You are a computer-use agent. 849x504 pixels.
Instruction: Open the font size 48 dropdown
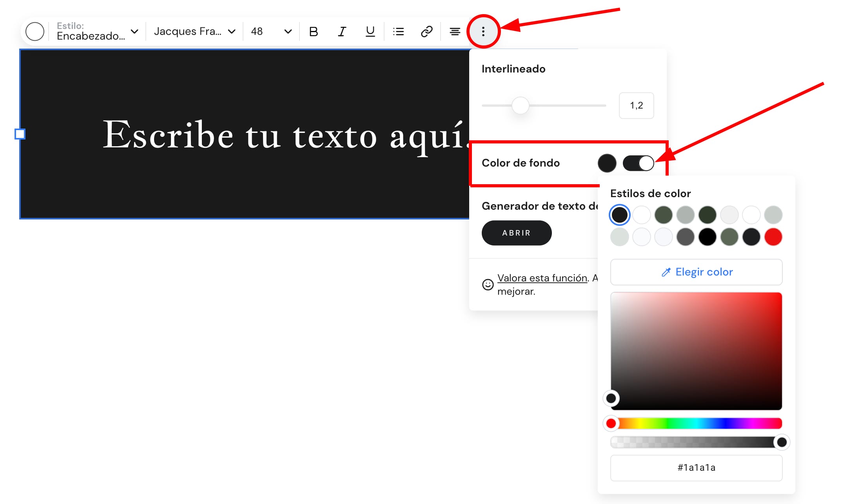(271, 31)
